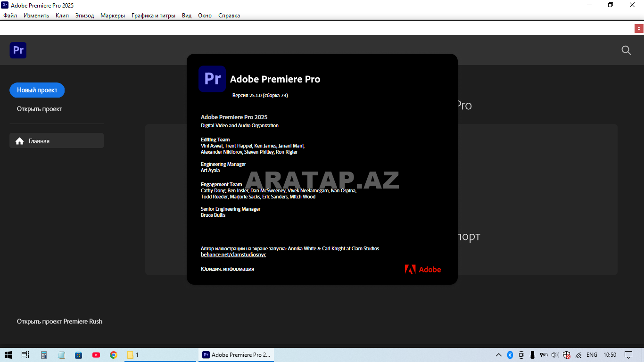Click the Adobe Premiere Pro taskbar button
The width and height of the screenshot is (644, 362).
(236, 355)
